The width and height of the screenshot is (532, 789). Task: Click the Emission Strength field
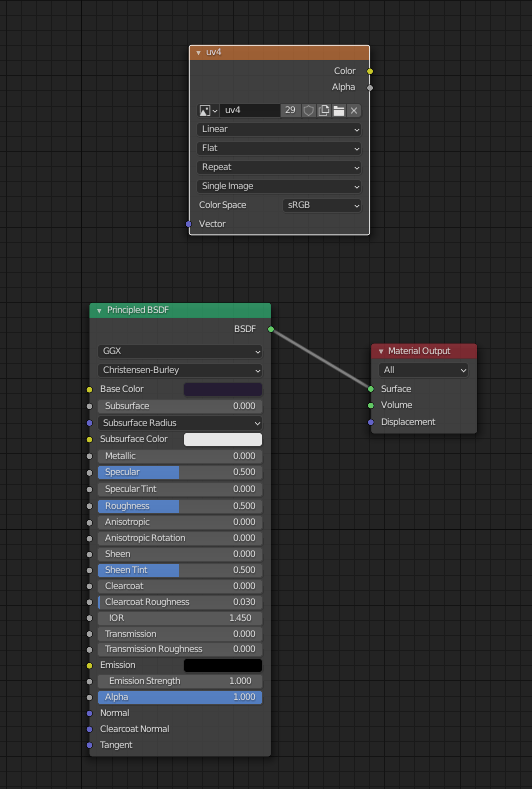[x=180, y=681]
